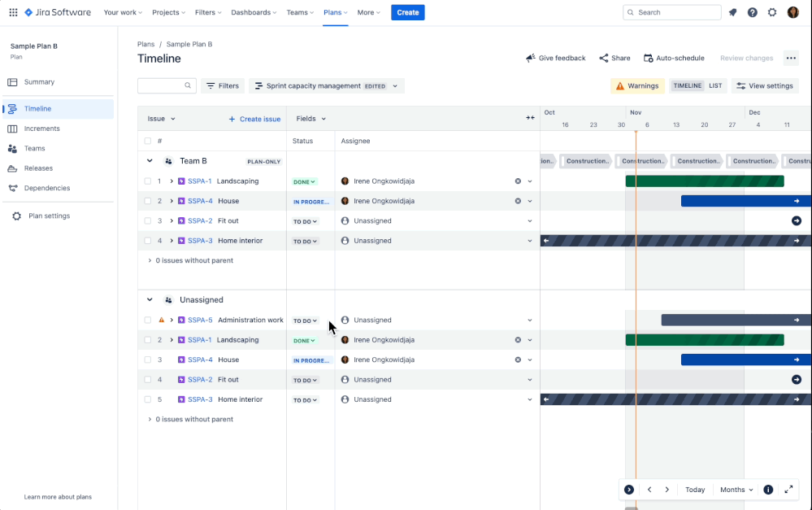Open the Projects menu
The image size is (812, 510).
click(x=168, y=12)
